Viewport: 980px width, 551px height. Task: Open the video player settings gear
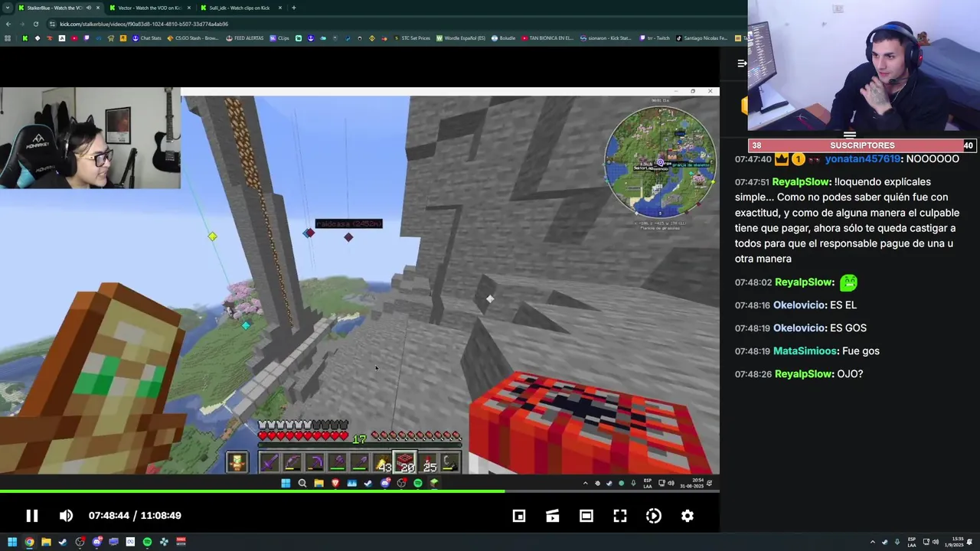click(x=688, y=516)
